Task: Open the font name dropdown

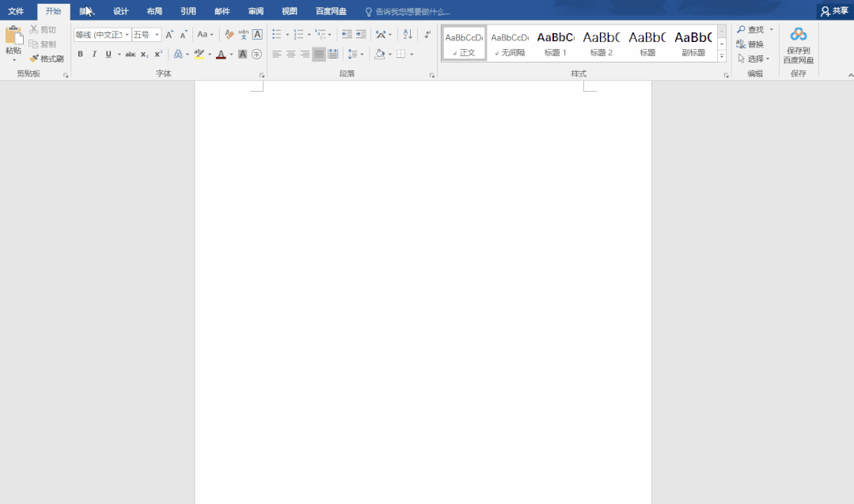Action: coord(127,35)
